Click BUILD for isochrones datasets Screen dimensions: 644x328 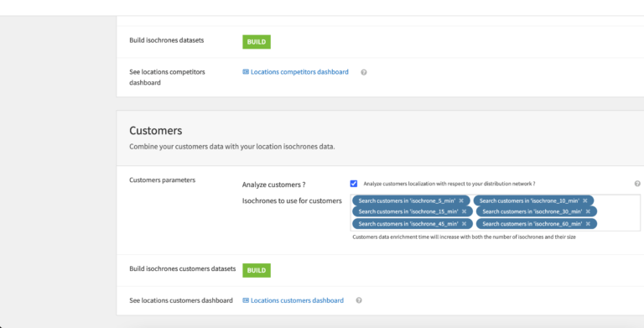(x=257, y=42)
